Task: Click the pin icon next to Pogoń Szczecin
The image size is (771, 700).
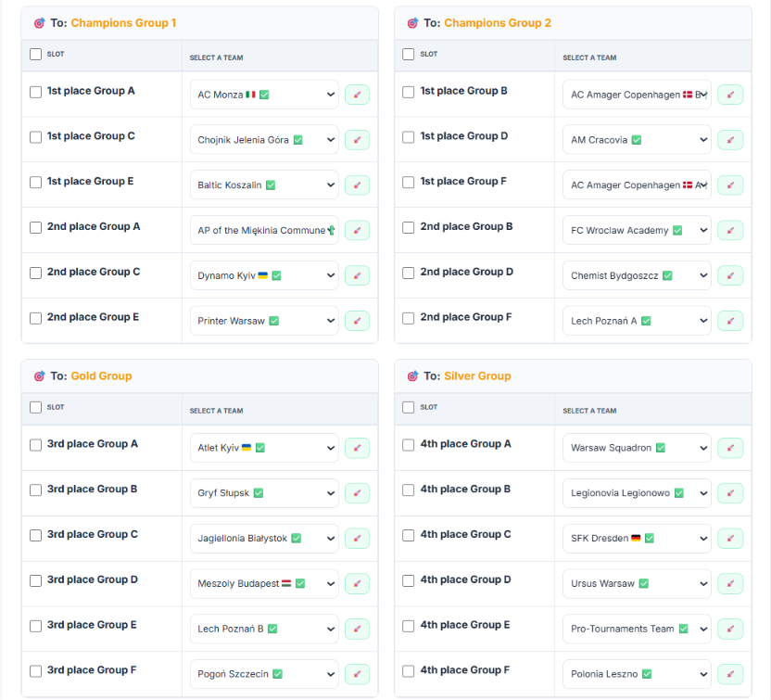Action: (357, 674)
